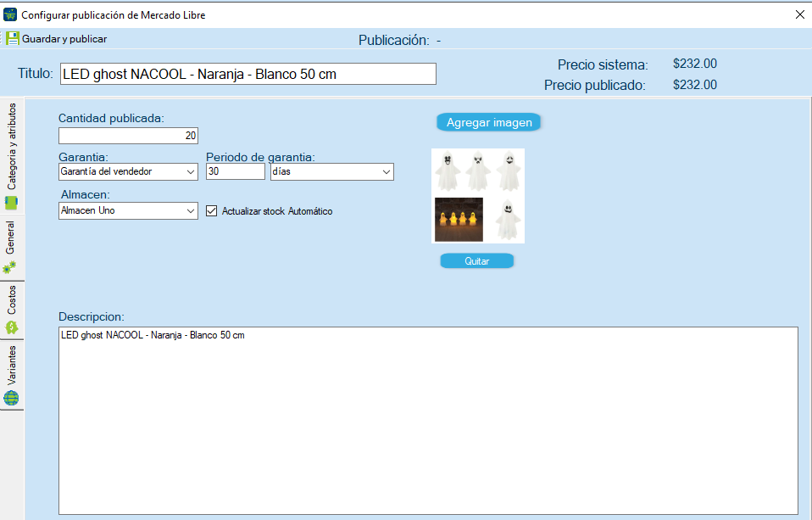Click the Agregar imagen button
This screenshot has height=520, width=812.
489,122
